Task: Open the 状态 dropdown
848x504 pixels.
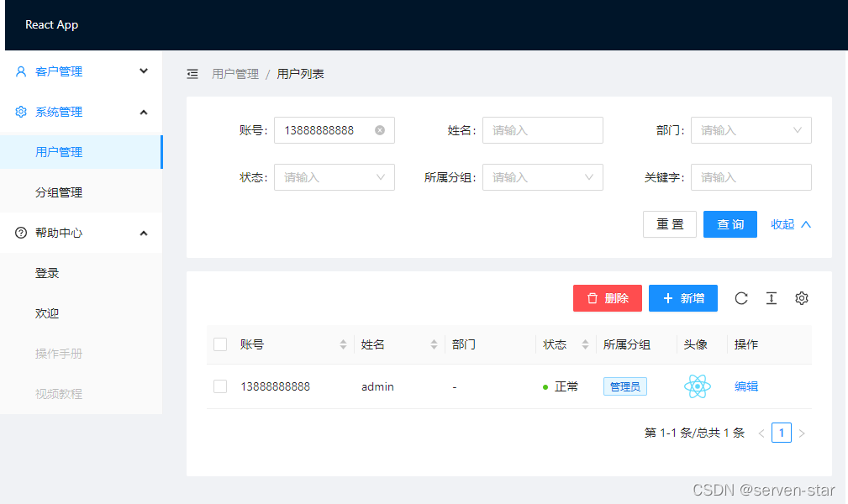Action: click(x=334, y=177)
